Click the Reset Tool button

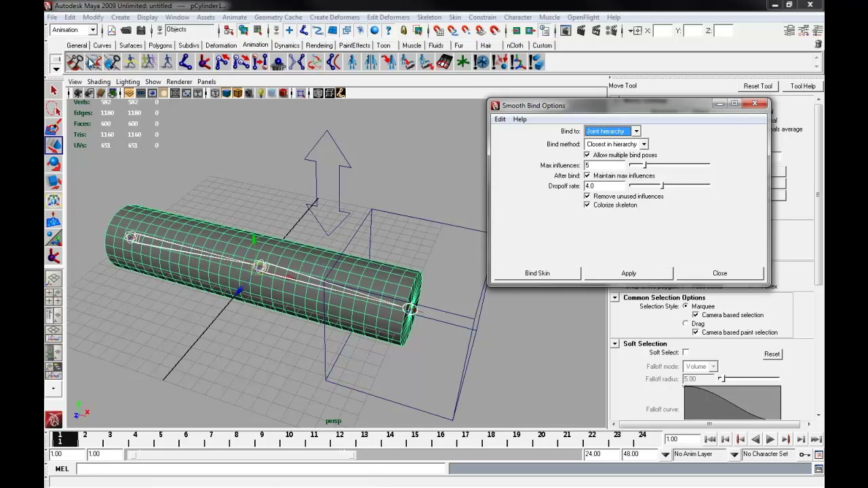[x=757, y=86]
